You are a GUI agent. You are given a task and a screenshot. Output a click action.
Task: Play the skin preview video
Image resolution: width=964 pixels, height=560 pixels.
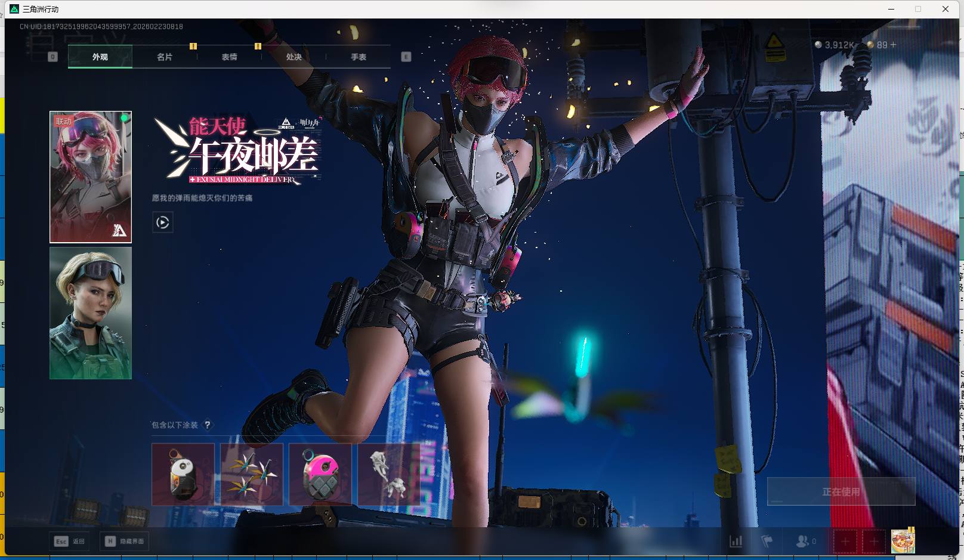point(163,222)
